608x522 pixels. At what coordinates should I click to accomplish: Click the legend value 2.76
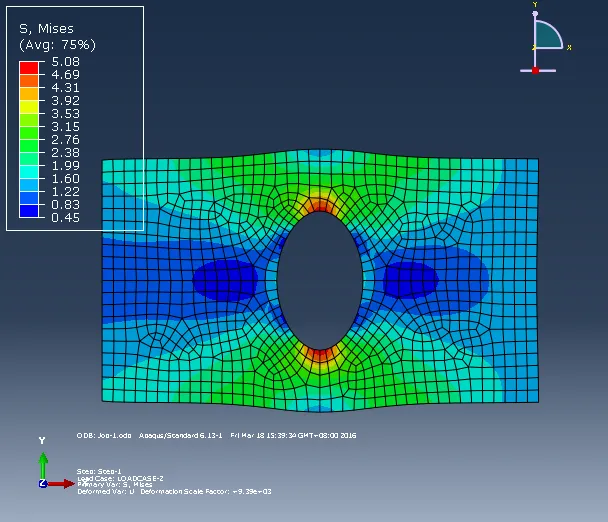(x=66, y=140)
